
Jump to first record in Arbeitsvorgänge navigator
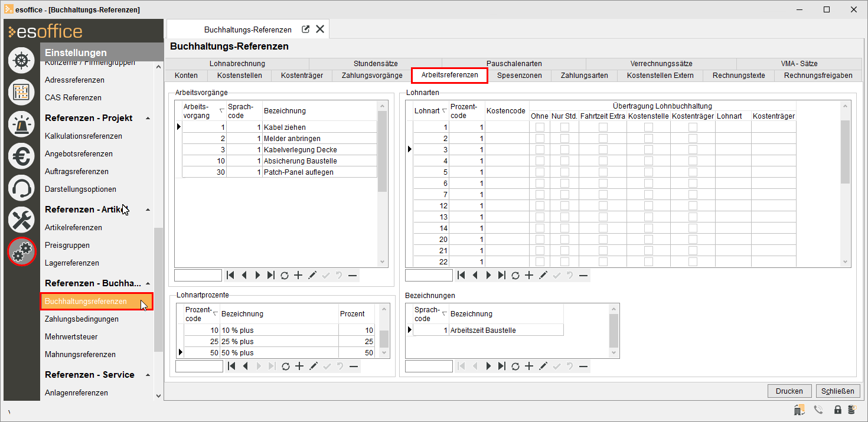pos(230,275)
